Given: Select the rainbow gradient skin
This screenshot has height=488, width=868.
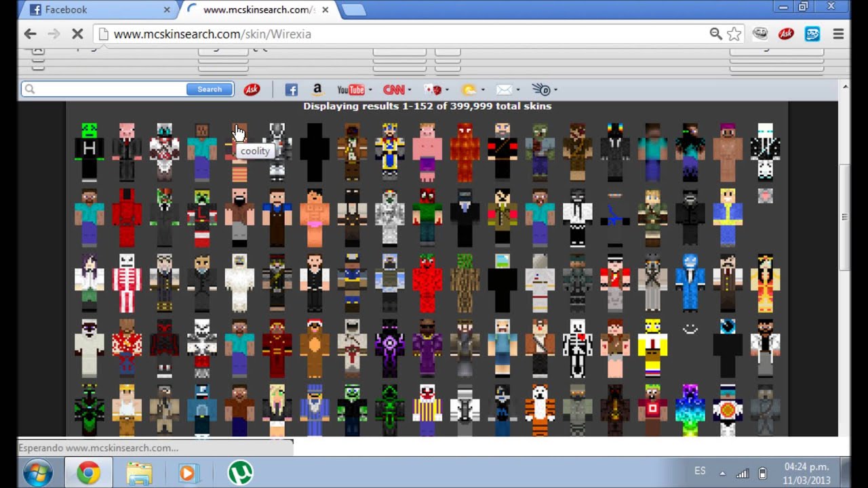Looking at the screenshot, I should pyautogui.click(x=690, y=411).
